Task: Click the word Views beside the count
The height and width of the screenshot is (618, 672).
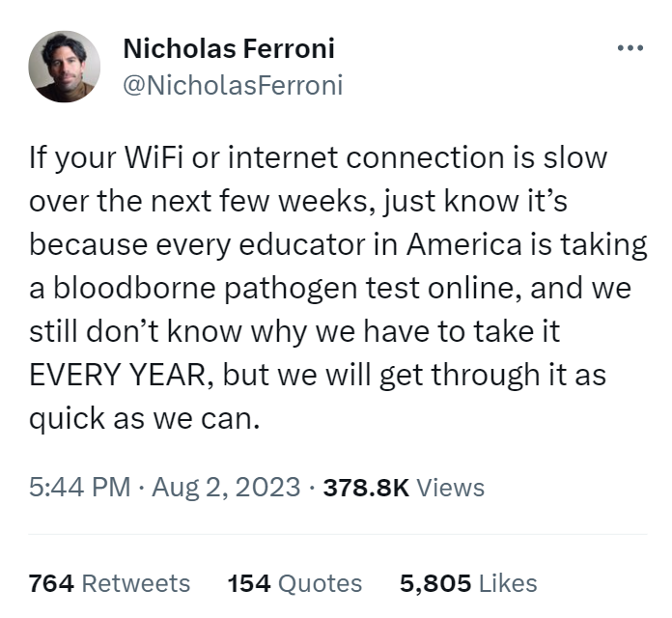Action: pyautogui.click(x=451, y=488)
